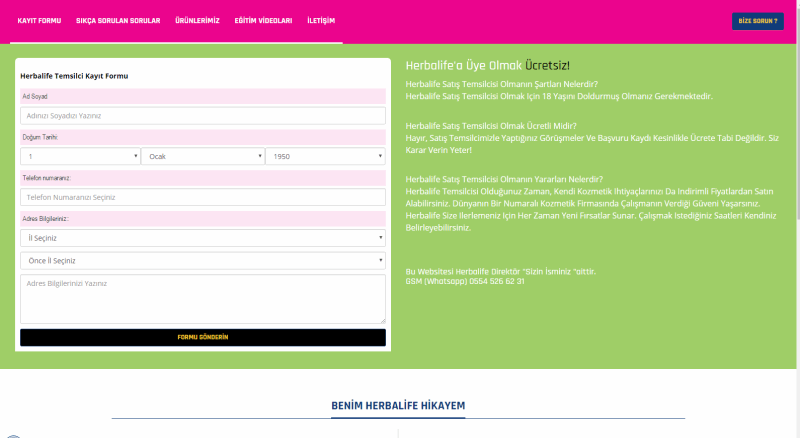Focus the Ad Soyad name input field
This screenshot has height=438, width=800.
tap(203, 116)
